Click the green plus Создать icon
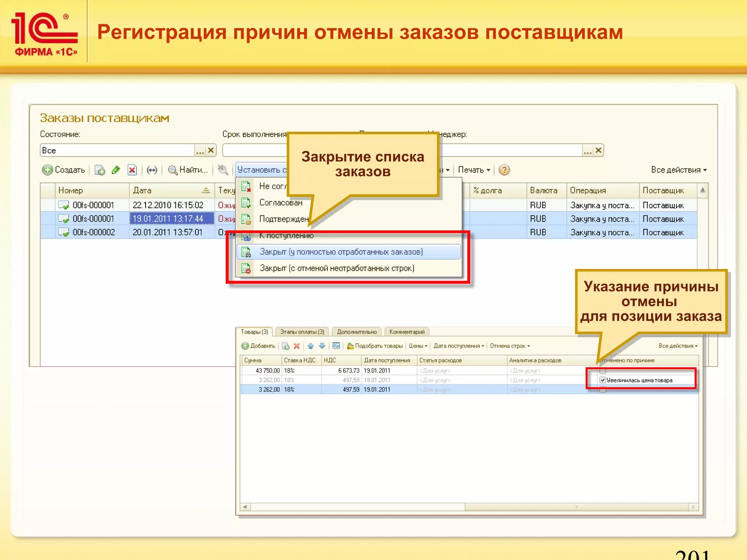Viewport: 747px width, 560px height. click(x=47, y=170)
